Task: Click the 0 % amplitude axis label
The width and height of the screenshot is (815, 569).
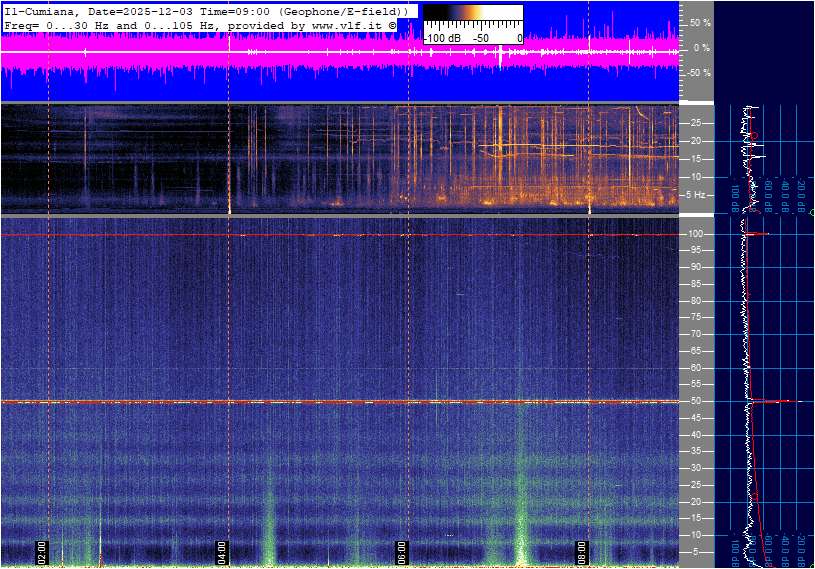Action: (703, 47)
